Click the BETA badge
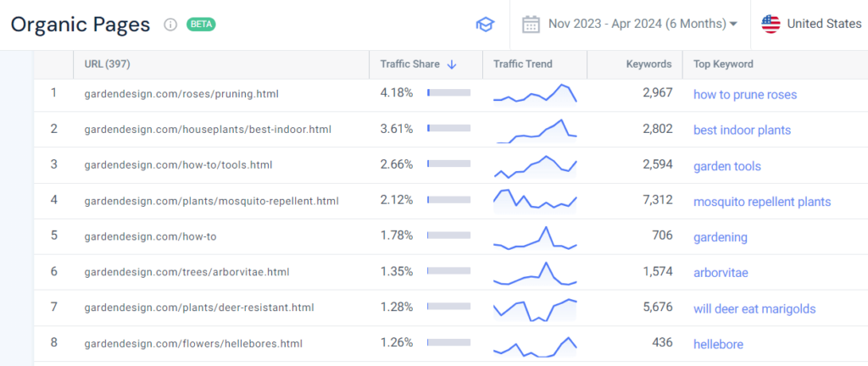Viewport: 868px width, 366px height. [x=201, y=25]
